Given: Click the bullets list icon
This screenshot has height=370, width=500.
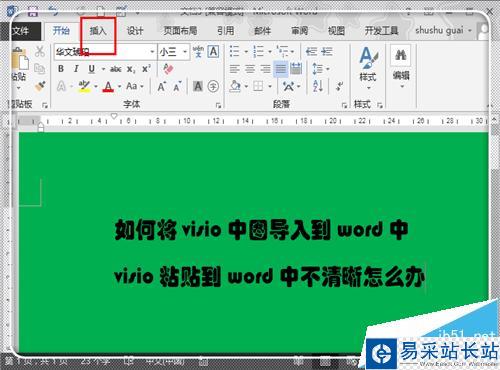Looking at the screenshot, I should [x=235, y=52].
